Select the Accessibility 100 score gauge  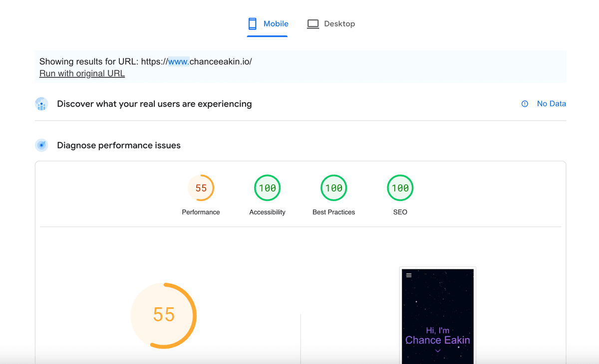coord(267,188)
